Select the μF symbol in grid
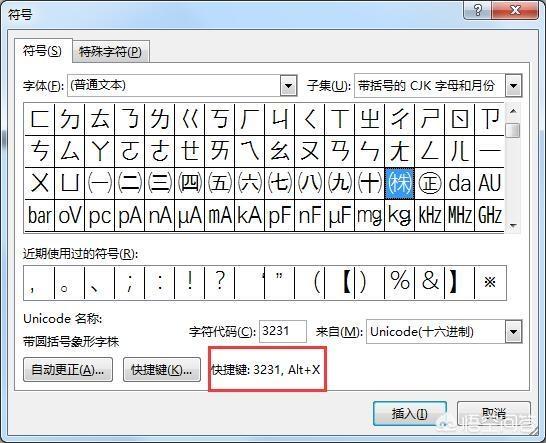Image resolution: width=546 pixels, height=443 pixels. click(340, 215)
